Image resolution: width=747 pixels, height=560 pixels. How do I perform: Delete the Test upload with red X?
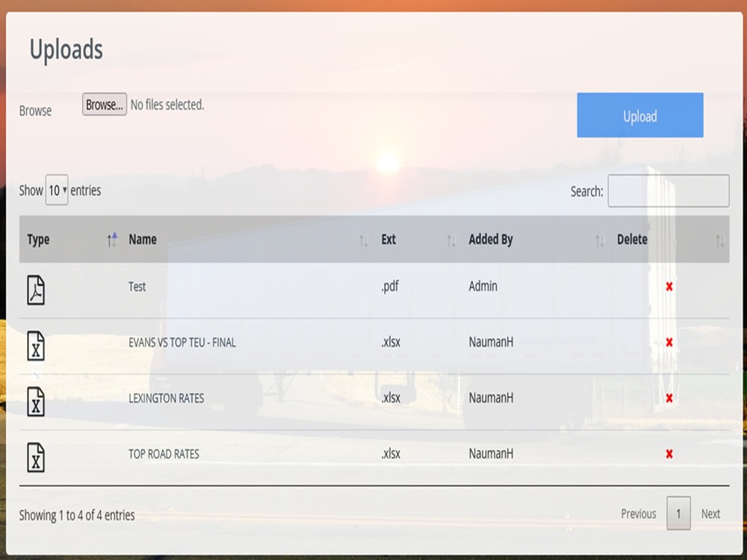(669, 287)
